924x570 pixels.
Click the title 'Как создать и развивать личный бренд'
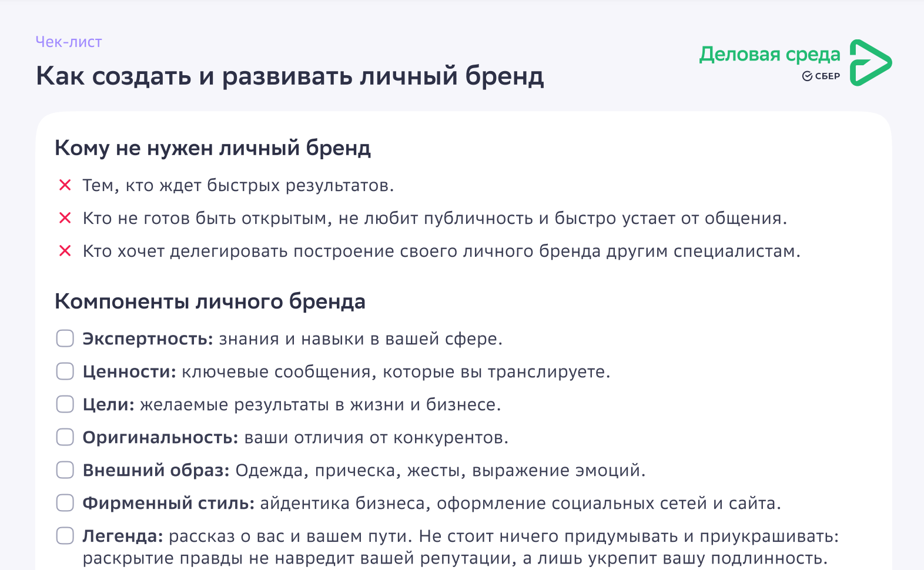(290, 76)
